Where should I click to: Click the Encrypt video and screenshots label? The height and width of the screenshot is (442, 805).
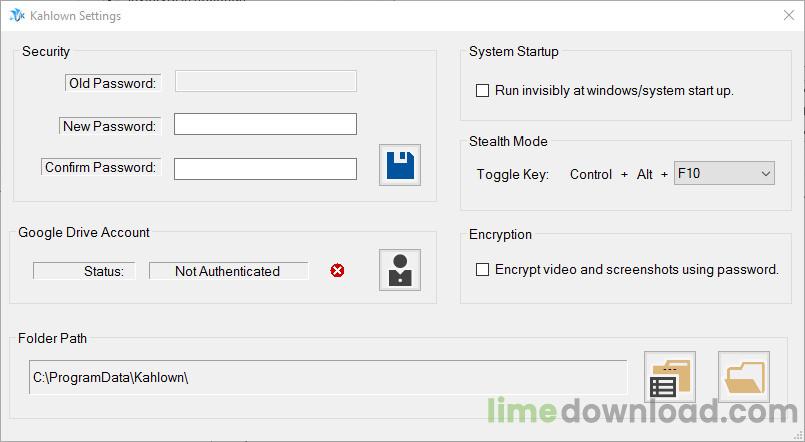[636, 269]
